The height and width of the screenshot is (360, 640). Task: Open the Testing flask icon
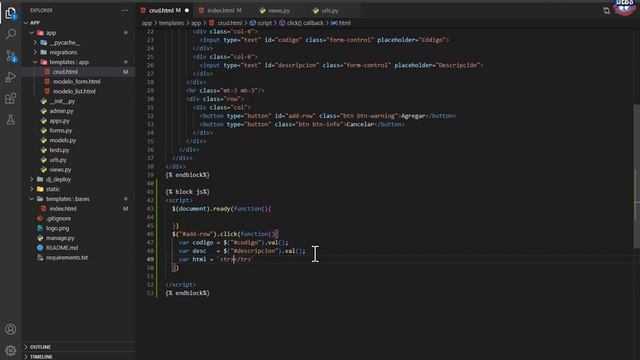11,120
